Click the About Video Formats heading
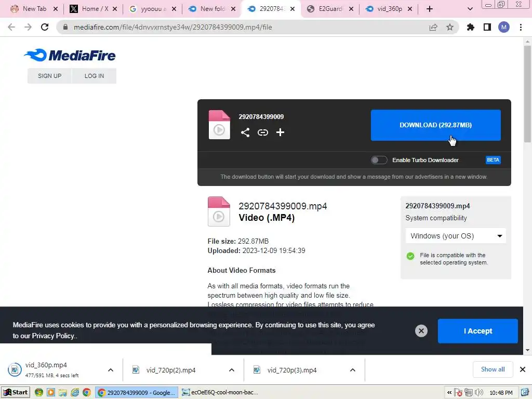The image size is (532, 399). [x=242, y=270]
